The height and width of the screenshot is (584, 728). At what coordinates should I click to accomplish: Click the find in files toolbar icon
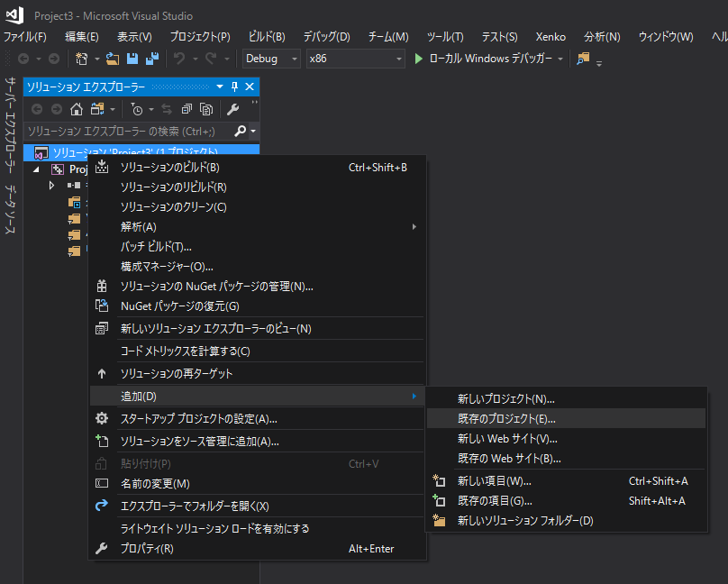583,59
